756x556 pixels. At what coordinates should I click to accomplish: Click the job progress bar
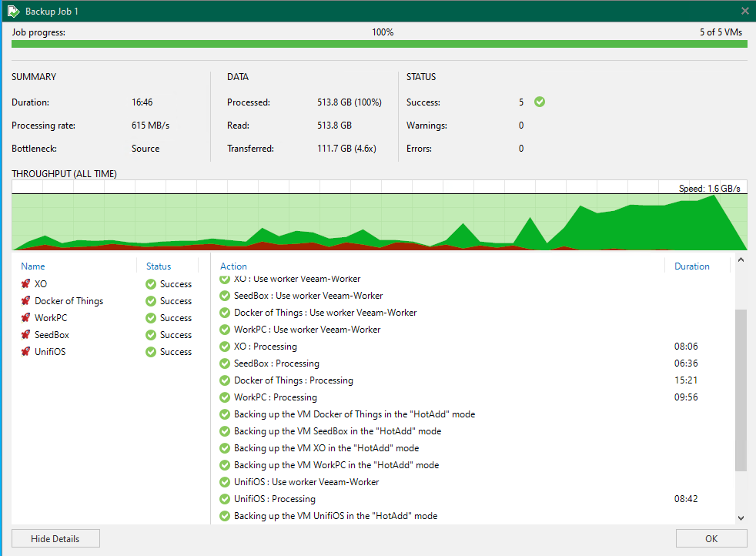click(379, 45)
